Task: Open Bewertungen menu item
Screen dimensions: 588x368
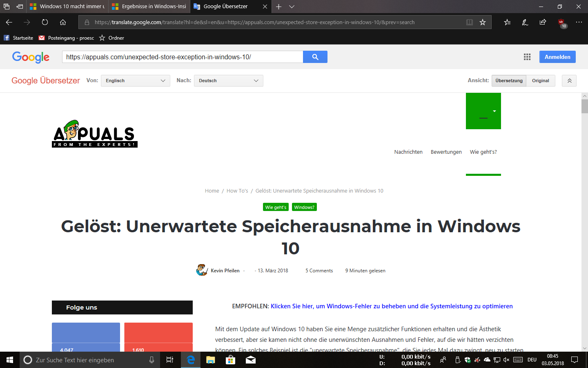Action: (446, 152)
